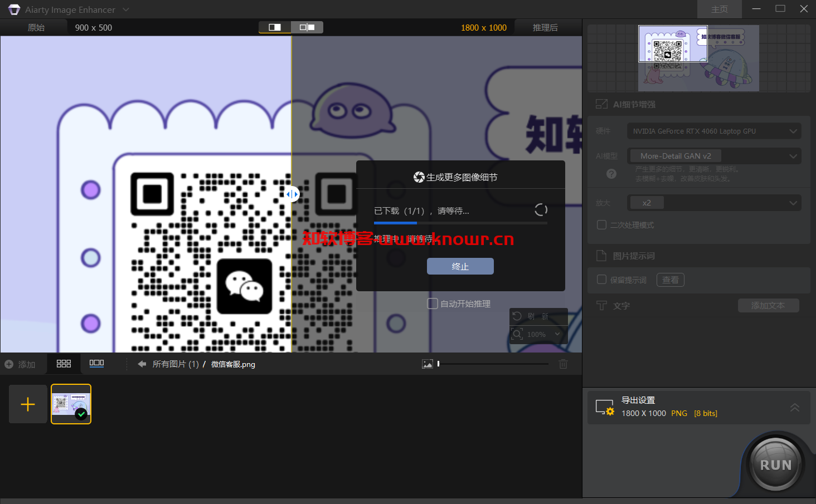816x504 pixels.
Task: Click the plus tile to add image
Action: [28, 404]
